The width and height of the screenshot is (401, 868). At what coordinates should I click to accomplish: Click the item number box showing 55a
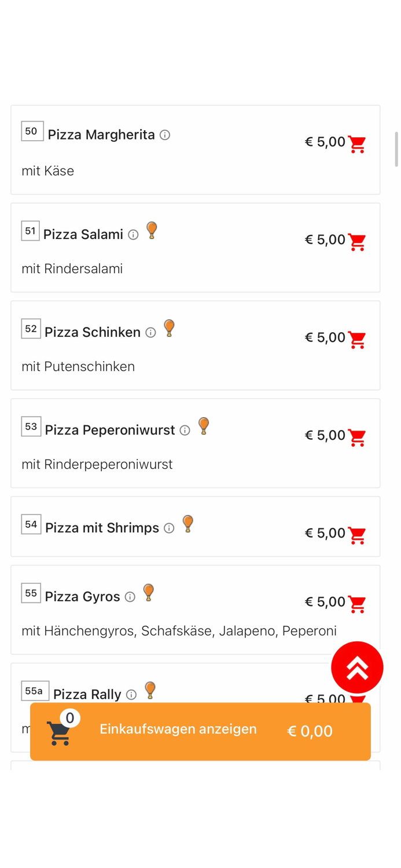[32, 691]
